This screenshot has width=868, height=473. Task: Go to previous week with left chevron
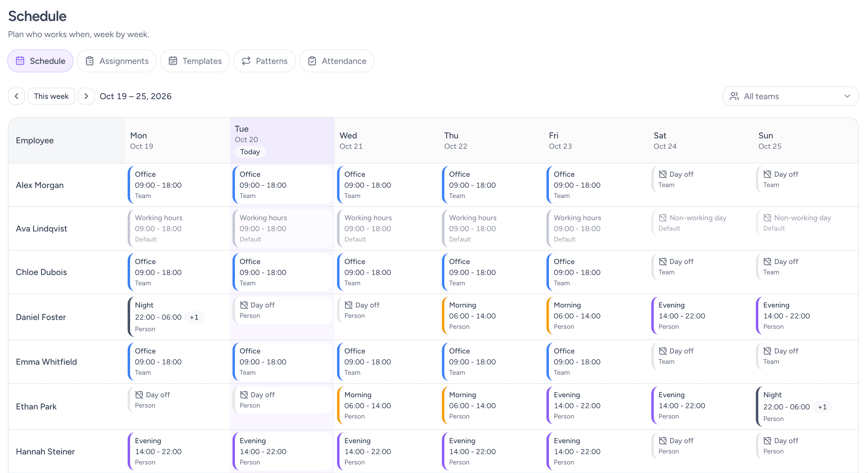(16, 96)
